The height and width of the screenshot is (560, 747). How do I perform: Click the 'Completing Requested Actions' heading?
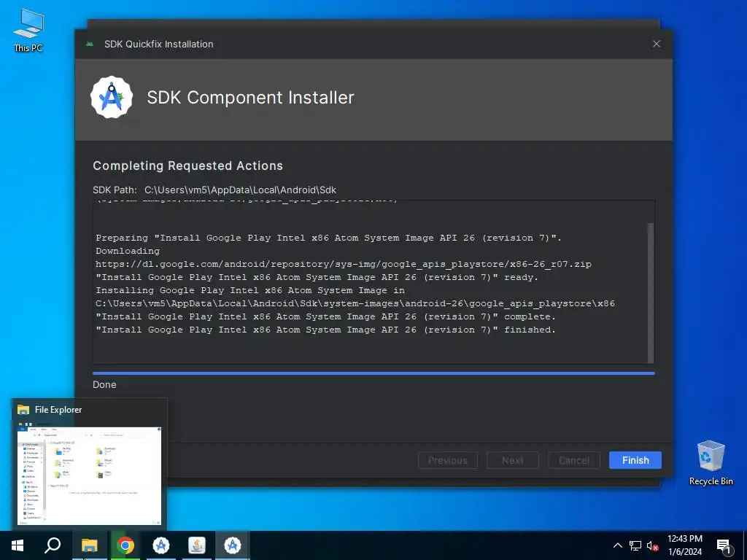(x=187, y=166)
